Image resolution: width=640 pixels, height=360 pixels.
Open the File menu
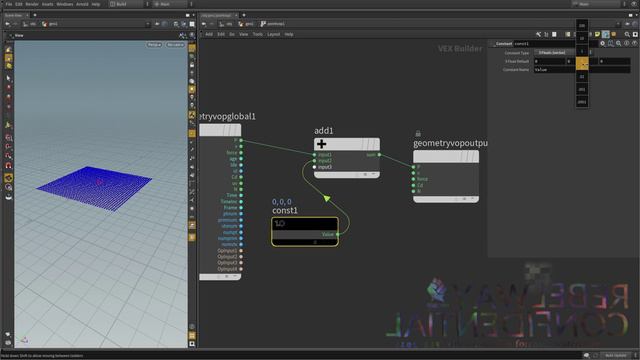[9, 4]
